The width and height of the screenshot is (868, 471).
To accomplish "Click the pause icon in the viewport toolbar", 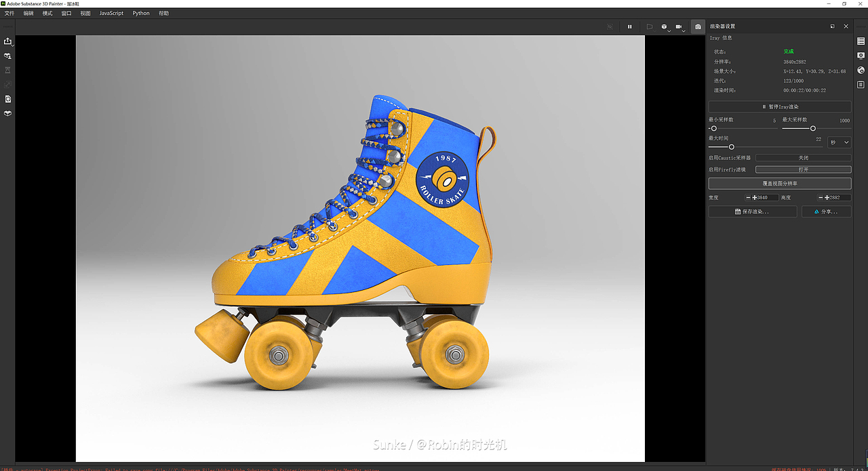I will (x=629, y=26).
